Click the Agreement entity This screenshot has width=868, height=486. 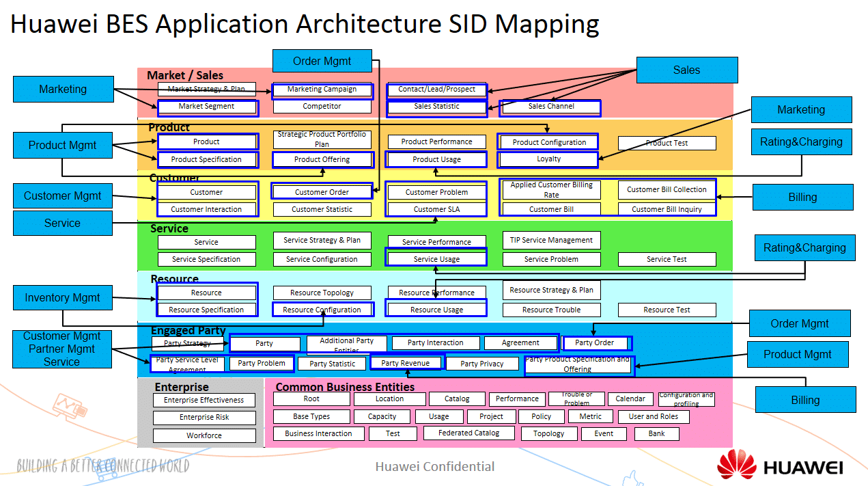[521, 343]
